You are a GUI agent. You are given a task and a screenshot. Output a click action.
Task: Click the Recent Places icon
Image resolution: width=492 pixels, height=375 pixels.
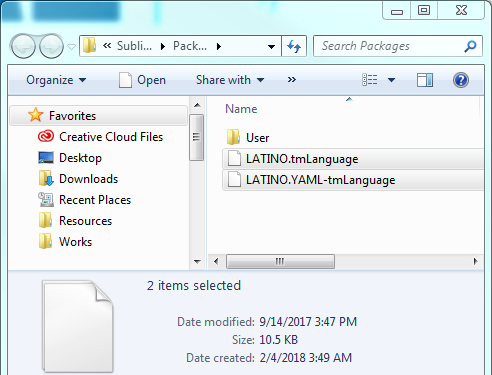pyautogui.click(x=46, y=199)
